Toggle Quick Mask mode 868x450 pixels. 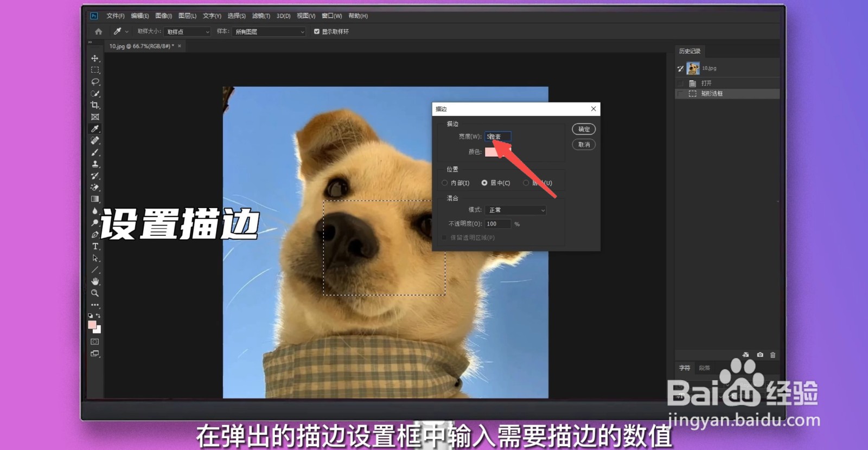(95, 342)
